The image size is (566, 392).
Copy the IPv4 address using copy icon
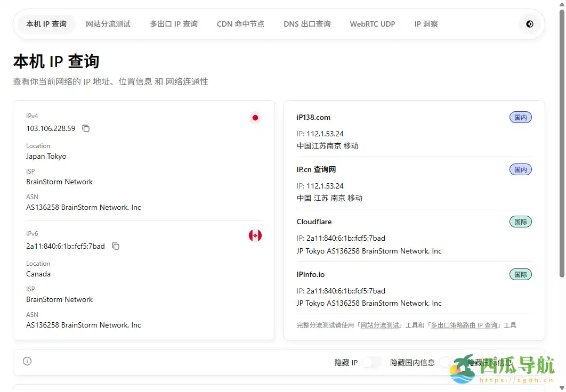pyautogui.click(x=86, y=128)
